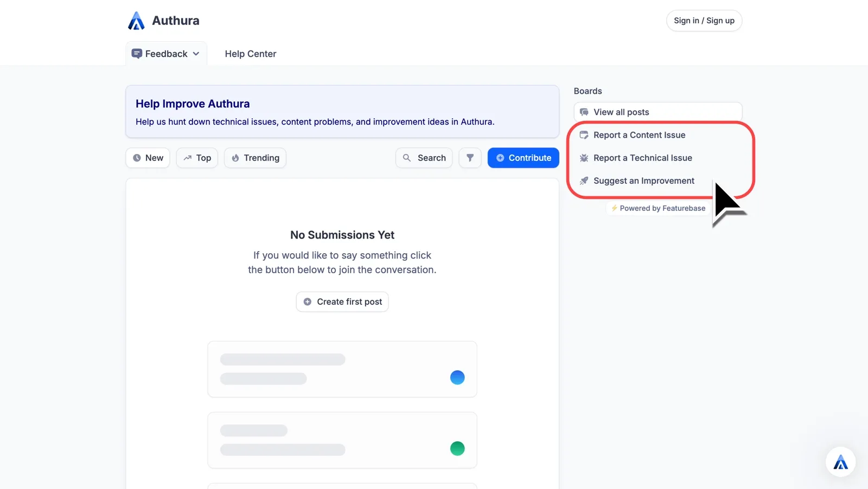Expand the Feedback dropdown chevron

click(196, 54)
